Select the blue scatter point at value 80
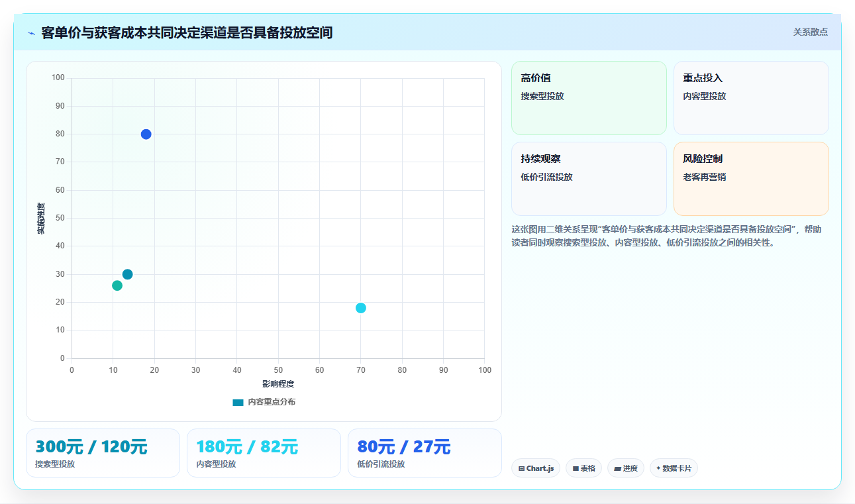 [146, 134]
